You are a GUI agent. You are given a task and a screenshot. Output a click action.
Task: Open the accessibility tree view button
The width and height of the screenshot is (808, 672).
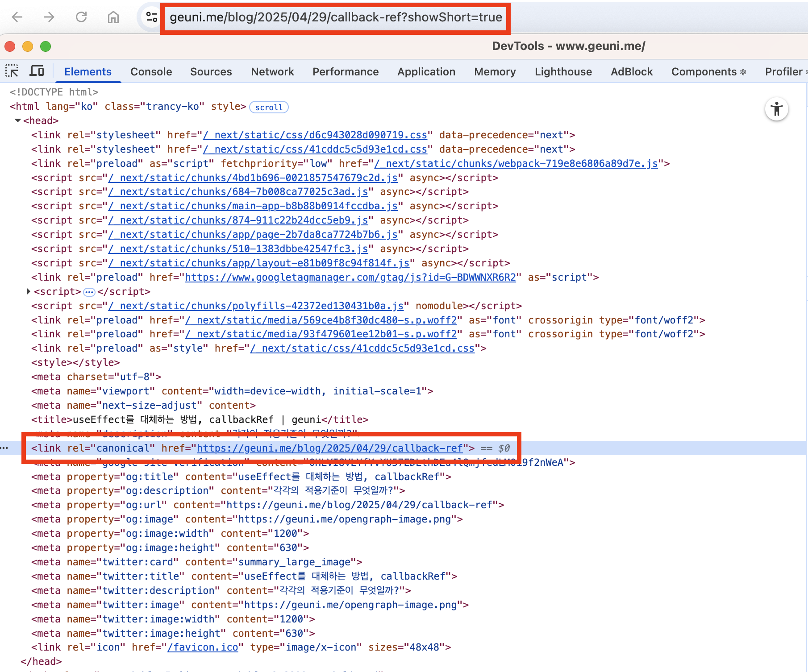pos(776,109)
